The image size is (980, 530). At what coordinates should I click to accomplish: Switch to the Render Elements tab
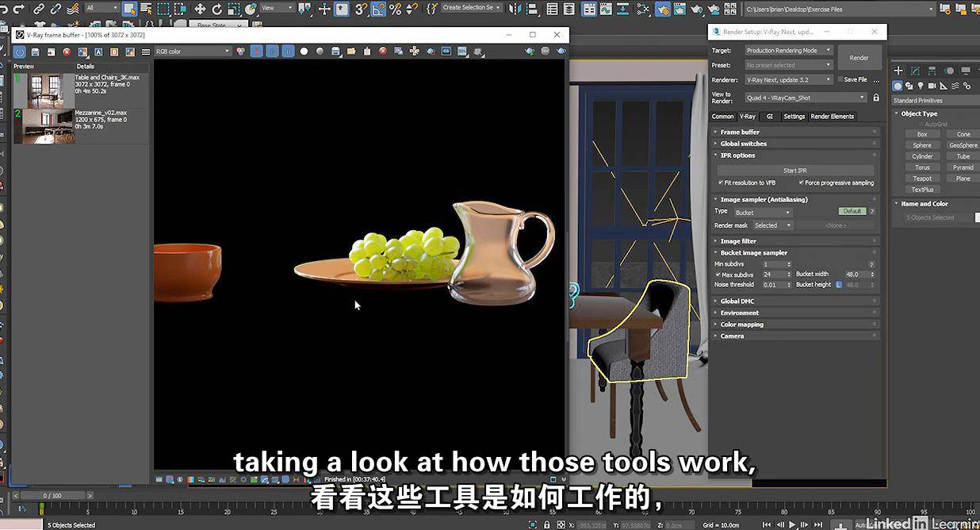click(833, 116)
